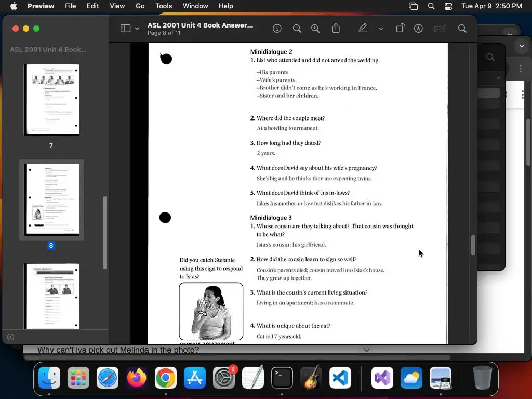
Task: Open Trash from the Dock
Action: [483, 378]
